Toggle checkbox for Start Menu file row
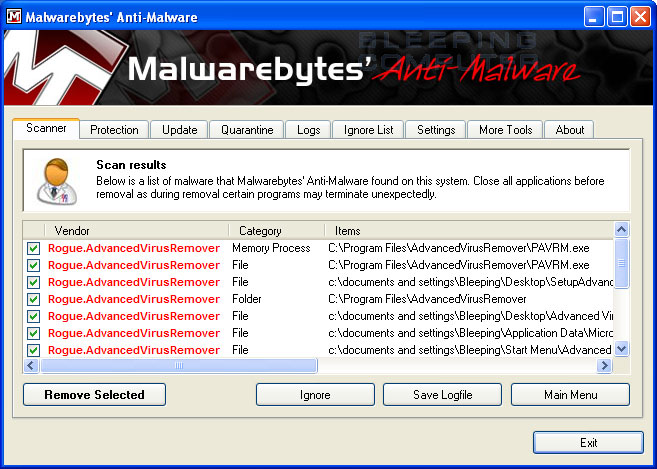The width and height of the screenshot is (657, 469). pos(34,350)
